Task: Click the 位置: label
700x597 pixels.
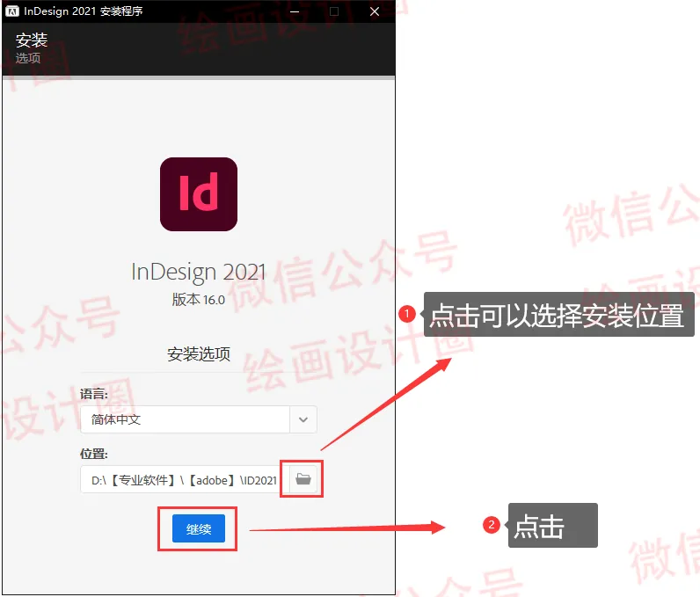Action: (x=94, y=454)
